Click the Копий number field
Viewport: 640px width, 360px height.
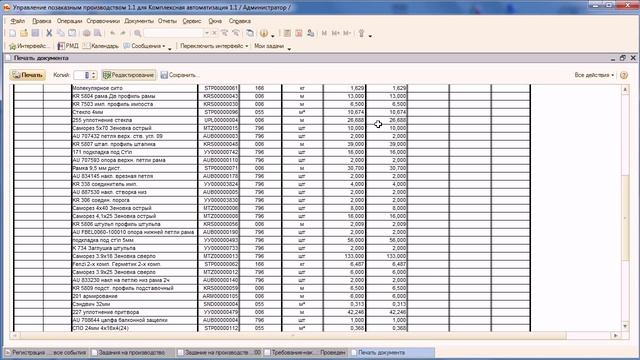point(82,75)
